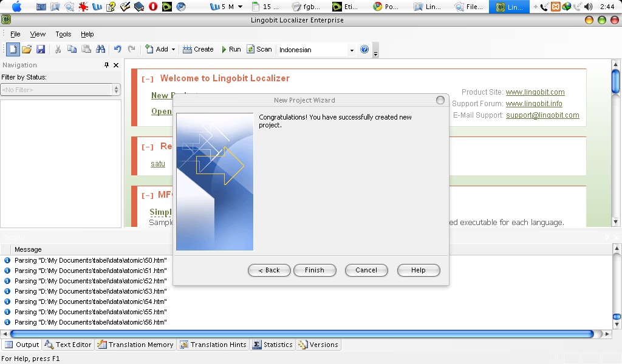Screen dimensions: 622x364
Task: Click the Scan toolbar button
Action: point(259,50)
